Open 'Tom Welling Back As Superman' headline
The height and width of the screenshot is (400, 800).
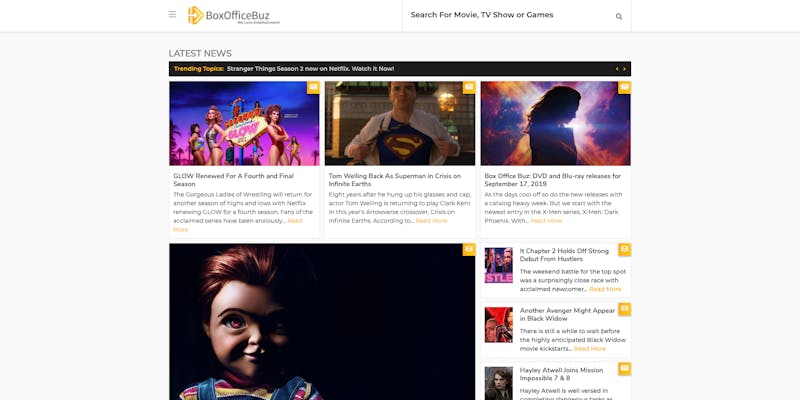(394, 180)
